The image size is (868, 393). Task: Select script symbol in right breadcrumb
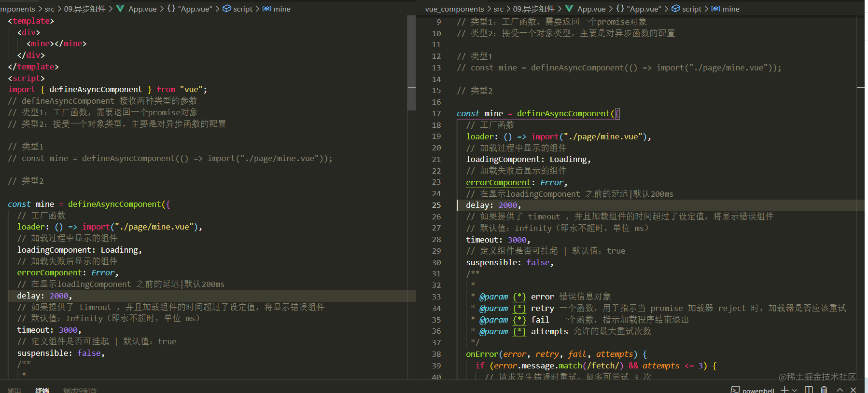coord(692,9)
